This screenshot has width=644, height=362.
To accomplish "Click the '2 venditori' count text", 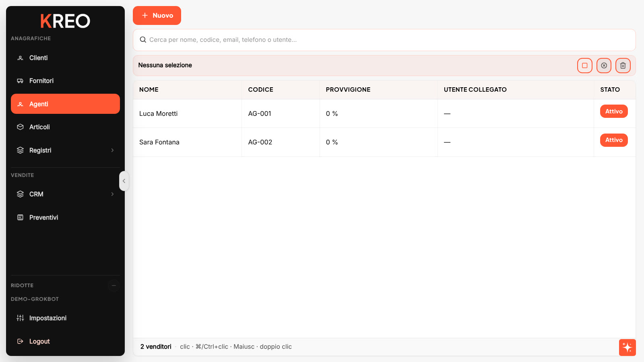I will click(x=156, y=347).
